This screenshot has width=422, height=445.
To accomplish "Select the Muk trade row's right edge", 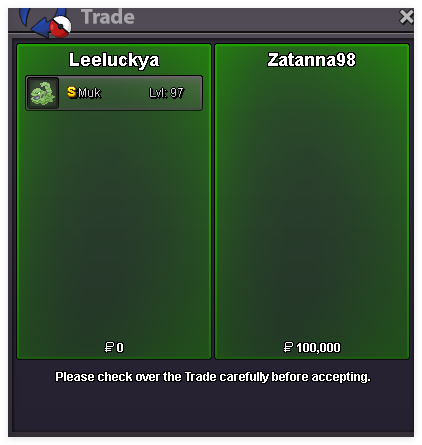I will pyautogui.click(x=200, y=93).
